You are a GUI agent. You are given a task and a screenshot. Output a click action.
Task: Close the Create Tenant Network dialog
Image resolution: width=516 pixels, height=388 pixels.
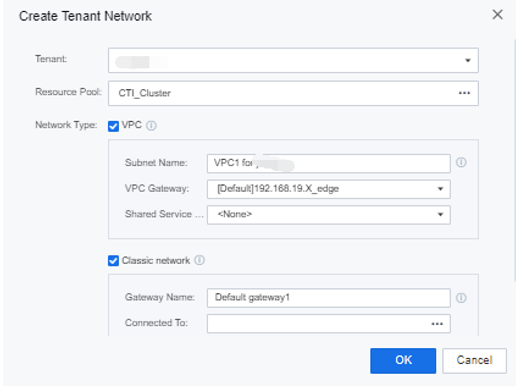497,15
